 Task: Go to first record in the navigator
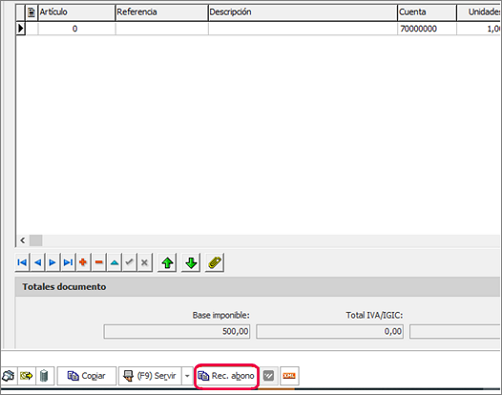[x=22, y=263]
